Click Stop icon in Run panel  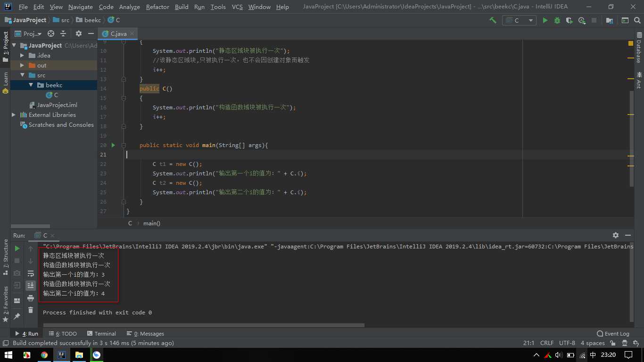pos(17,261)
